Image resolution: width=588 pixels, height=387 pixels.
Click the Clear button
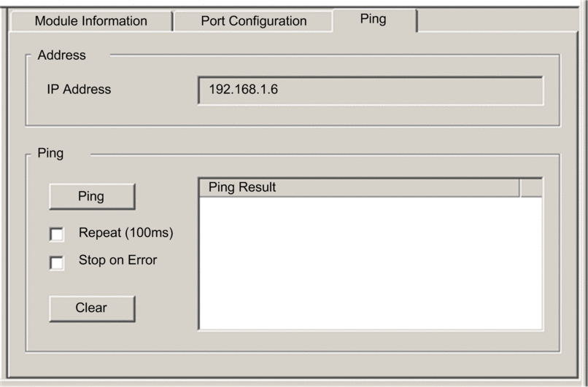click(x=91, y=308)
